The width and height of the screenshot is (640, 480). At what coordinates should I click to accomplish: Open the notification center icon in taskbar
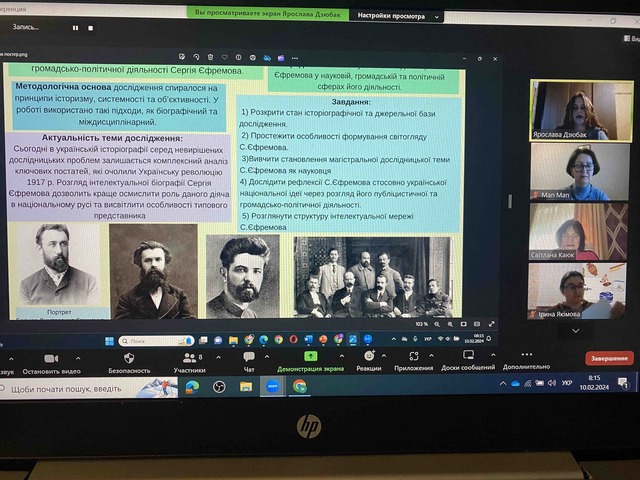(x=623, y=382)
